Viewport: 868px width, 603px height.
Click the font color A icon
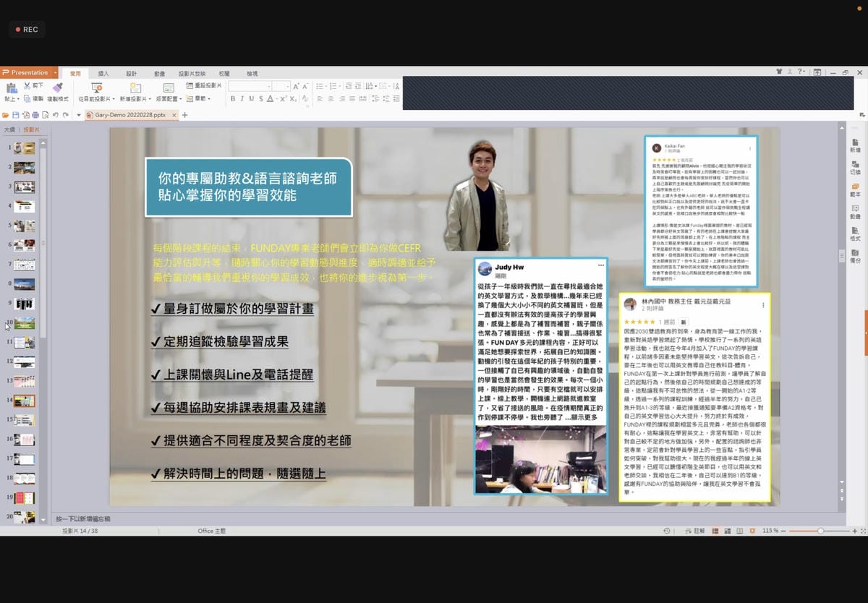(270, 98)
